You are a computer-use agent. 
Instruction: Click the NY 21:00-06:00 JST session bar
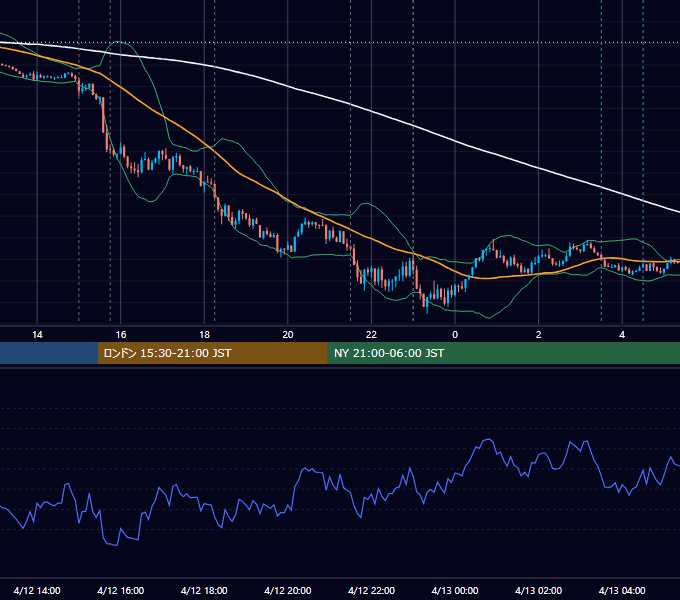point(503,353)
